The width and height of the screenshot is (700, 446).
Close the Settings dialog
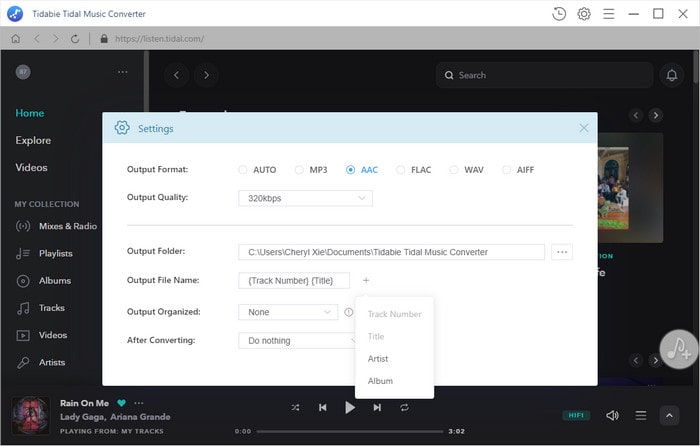[583, 128]
